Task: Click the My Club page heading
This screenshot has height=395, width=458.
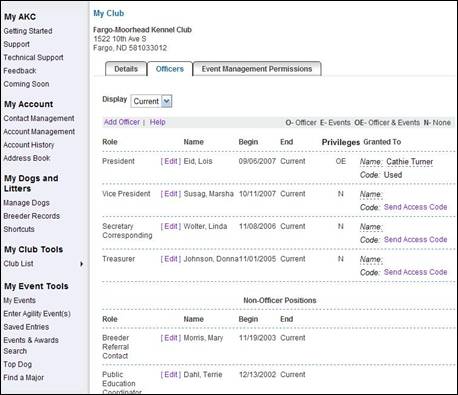Action: (x=109, y=13)
